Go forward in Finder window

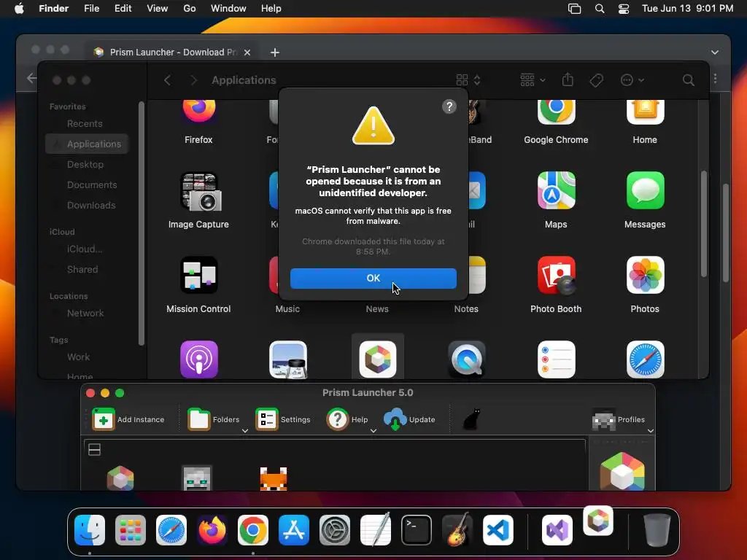pos(193,80)
